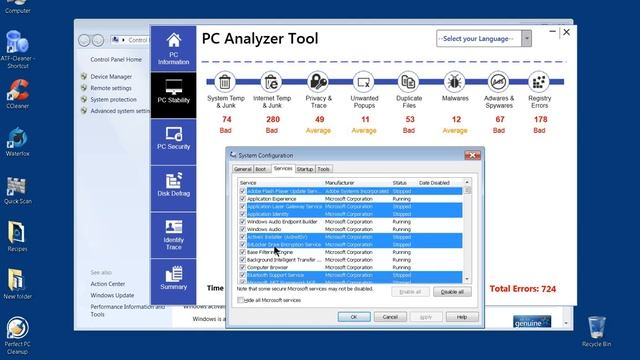640x360 pixels.
Task: Click the Duplicate Files icon
Action: coord(408,82)
